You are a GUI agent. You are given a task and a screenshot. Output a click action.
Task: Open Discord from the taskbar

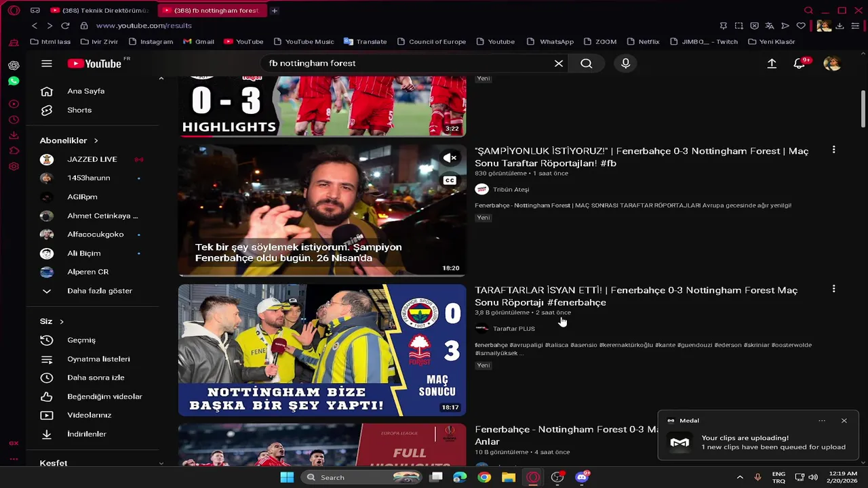pos(582,477)
